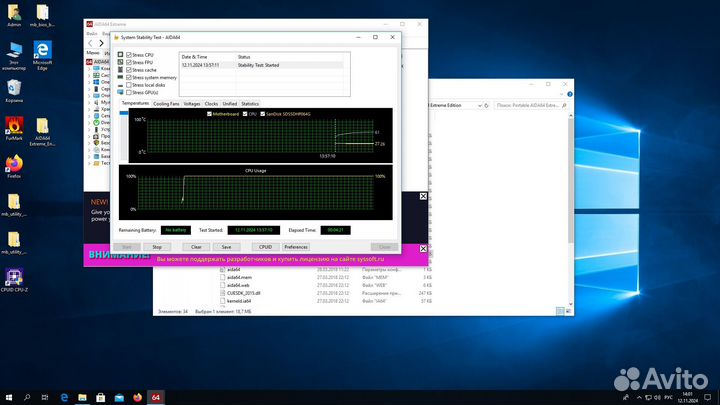
Task: Open the CPUID panel button
Action: pyautogui.click(x=265, y=247)
